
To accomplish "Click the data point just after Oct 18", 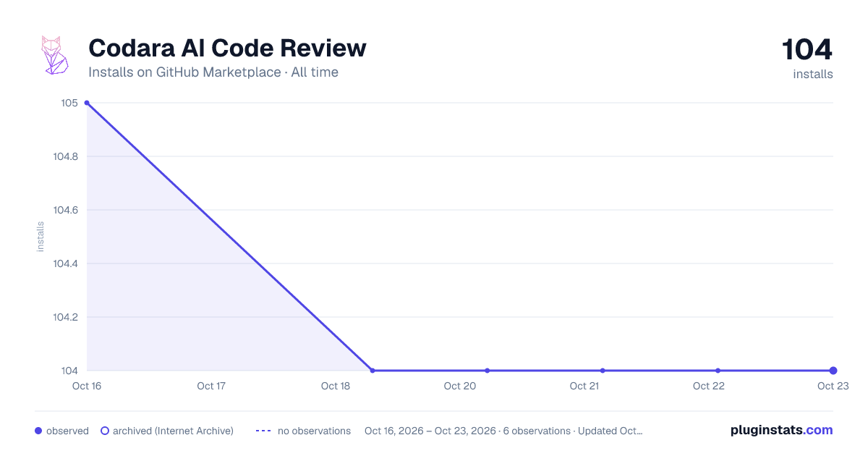I will (373, 371).
